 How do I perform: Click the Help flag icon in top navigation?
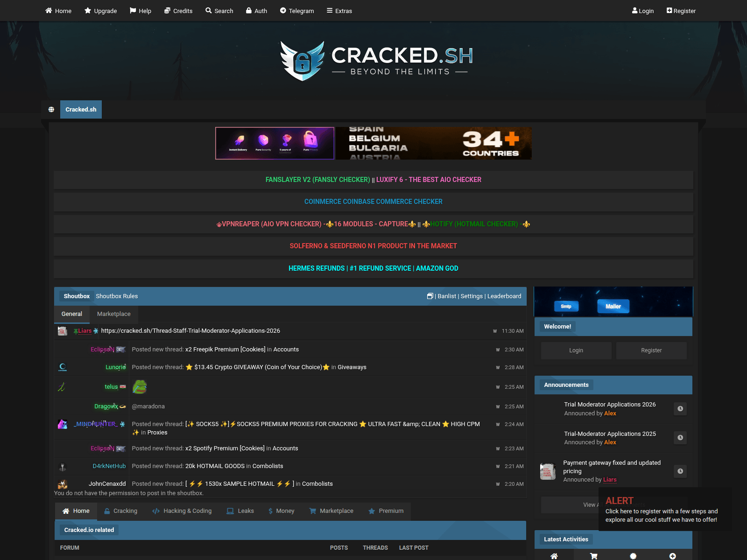click(133, 11)
